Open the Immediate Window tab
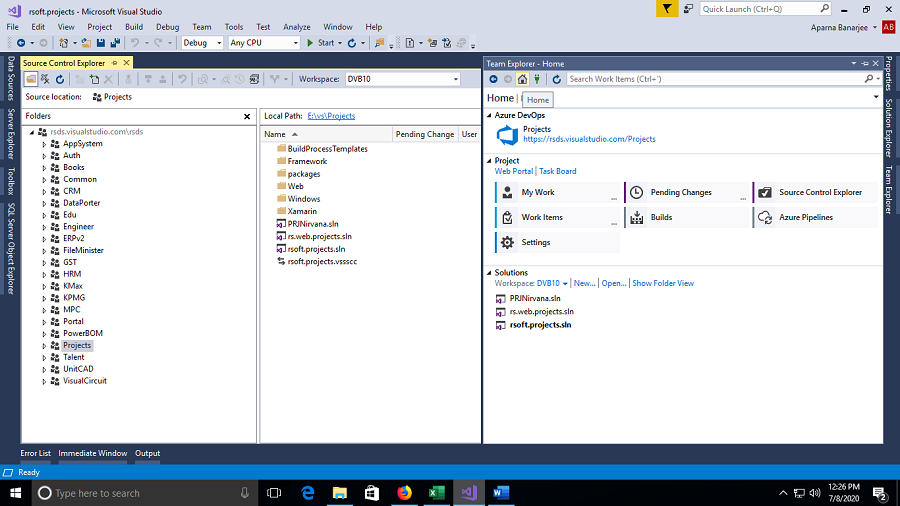 (92, 453)
